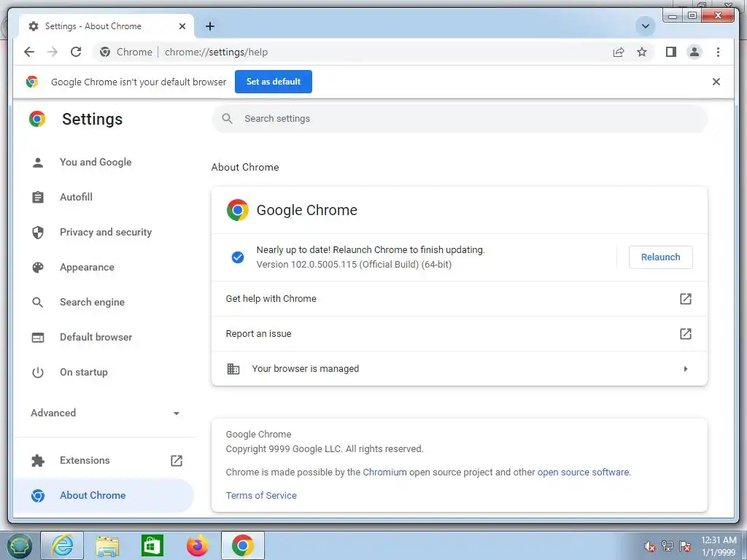This screenshot has height=560, width=747.
Task: Click the Windows Start orb
Action: [19, 545]
